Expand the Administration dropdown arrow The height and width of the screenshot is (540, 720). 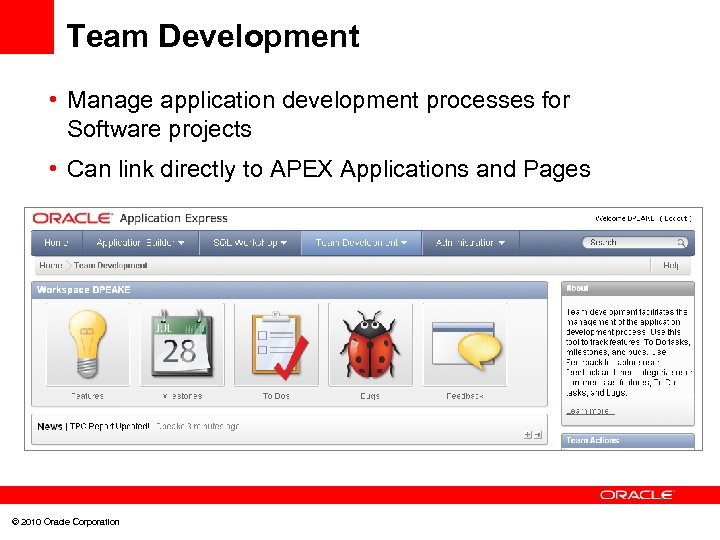tap(501, 243)
